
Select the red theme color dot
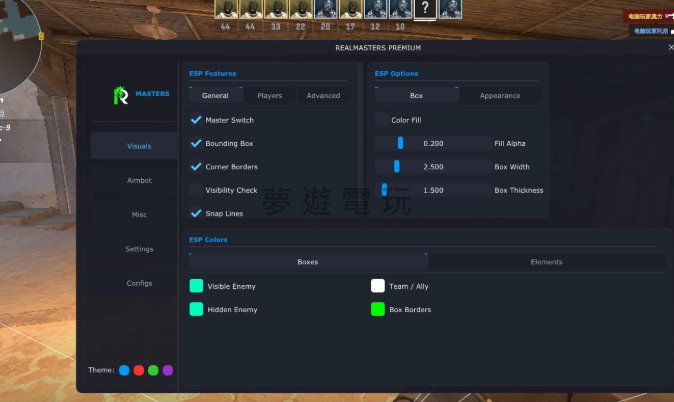tap(139, 370)
